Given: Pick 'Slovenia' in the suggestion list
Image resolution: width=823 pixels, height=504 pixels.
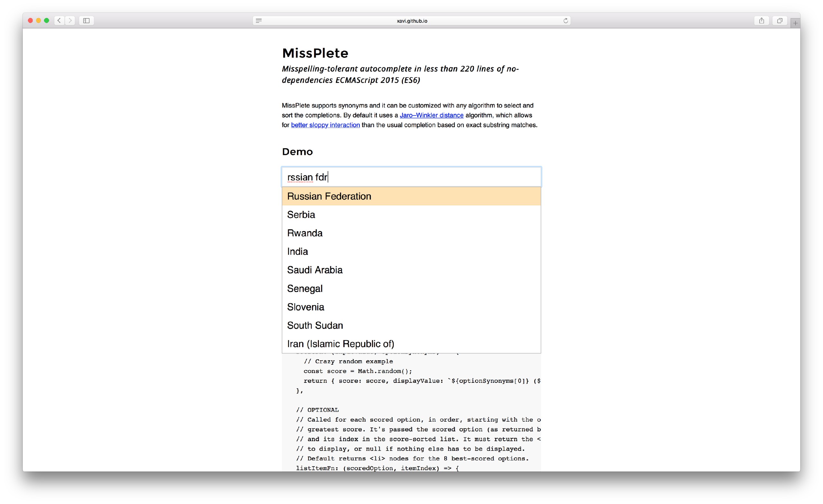Looking at the screenshot, I should click(x=411, y=307).
